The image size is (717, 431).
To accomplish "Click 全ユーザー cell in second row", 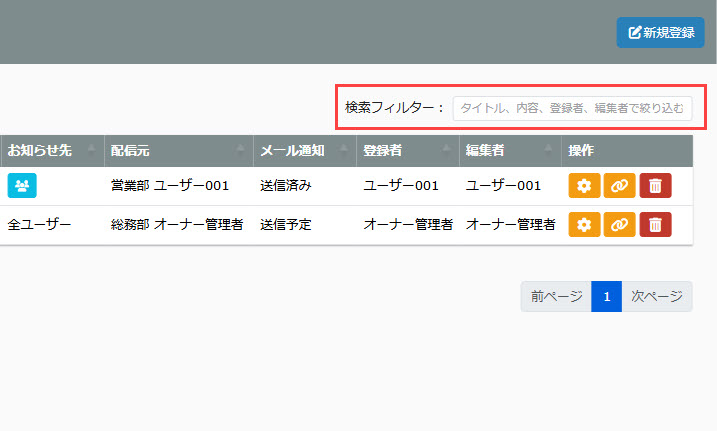I will click(x=39, y=225).
